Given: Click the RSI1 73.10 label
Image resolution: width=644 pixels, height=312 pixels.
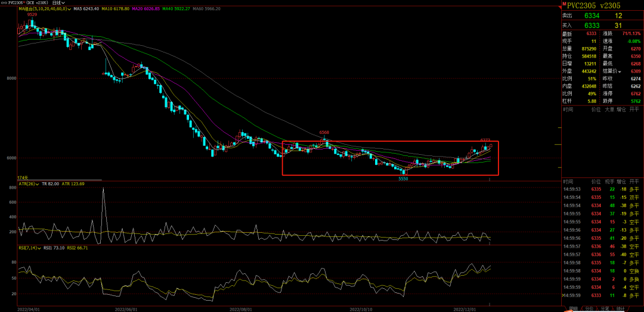Looking at the screenshot, I should [54, 248].
